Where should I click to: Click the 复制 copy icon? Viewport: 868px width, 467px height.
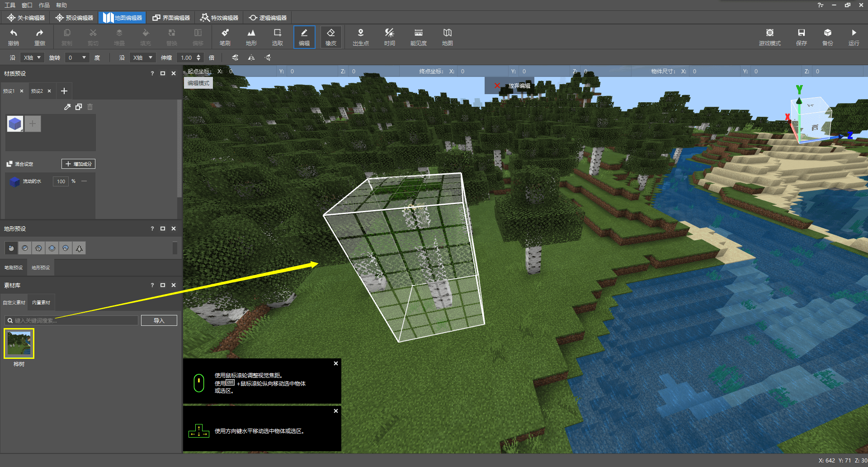click(67, 37)
